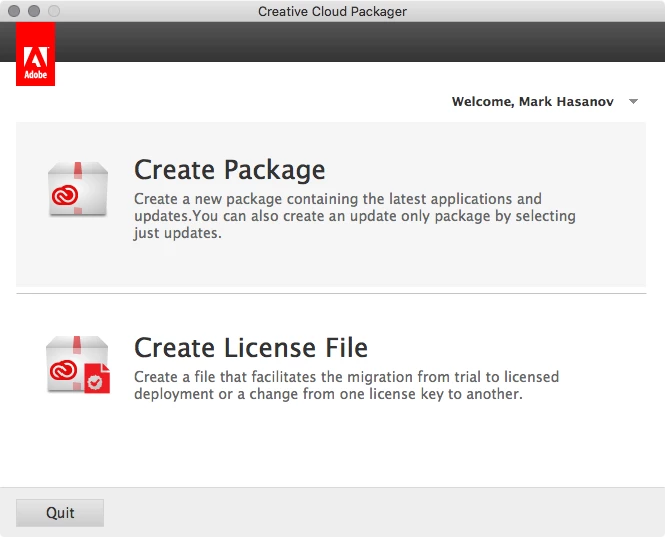This screenshot has width=665, height=537.
Task: Click the Create Package box icon
Action: point(78,189)
